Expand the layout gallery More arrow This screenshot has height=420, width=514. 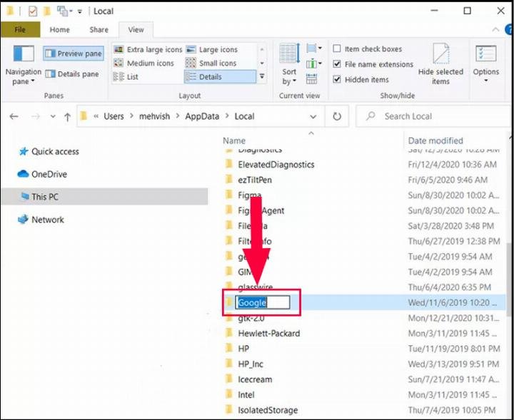click(x=262, y=76)
